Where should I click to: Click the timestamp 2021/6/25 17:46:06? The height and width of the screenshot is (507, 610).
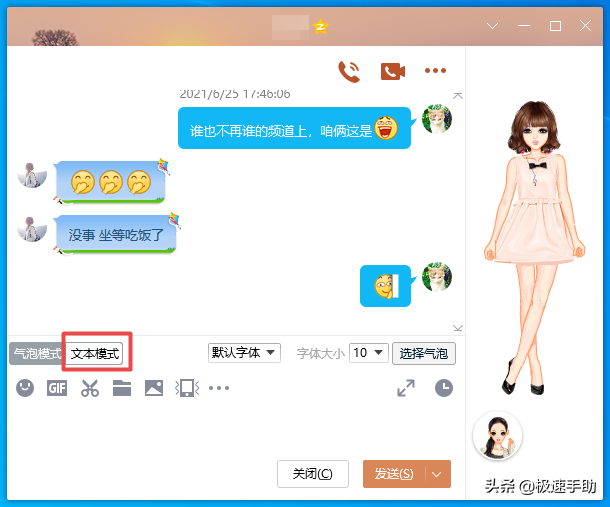[x=235, y=94]
